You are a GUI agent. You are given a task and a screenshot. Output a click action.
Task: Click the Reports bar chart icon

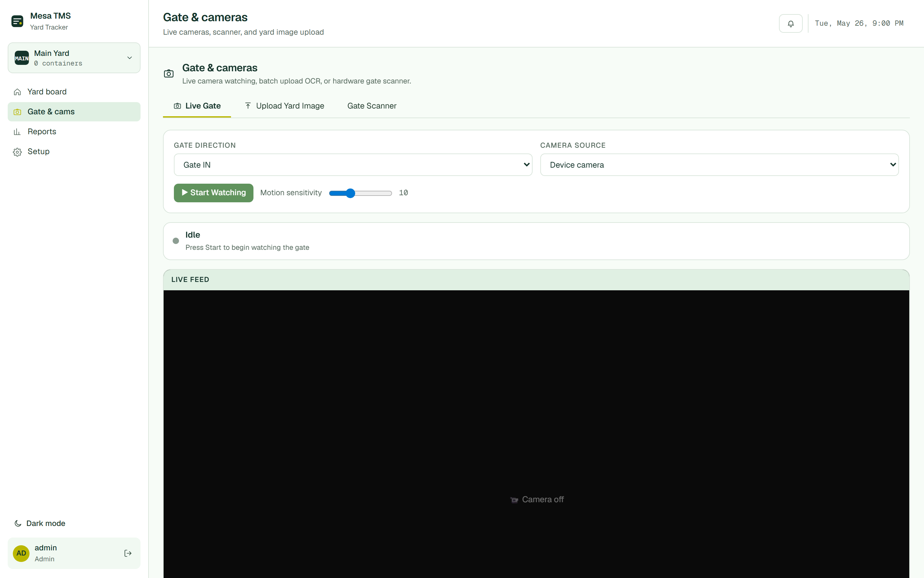click(17, 132)
